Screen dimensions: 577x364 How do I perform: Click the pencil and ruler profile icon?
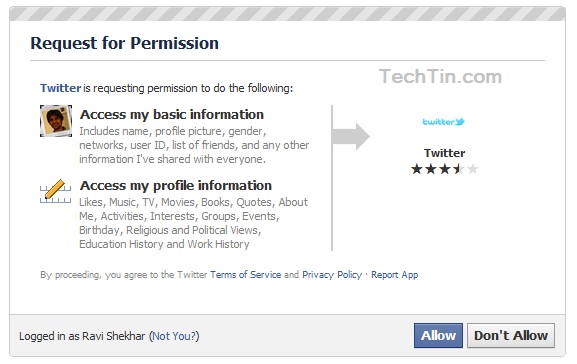(x=56, y=191)
